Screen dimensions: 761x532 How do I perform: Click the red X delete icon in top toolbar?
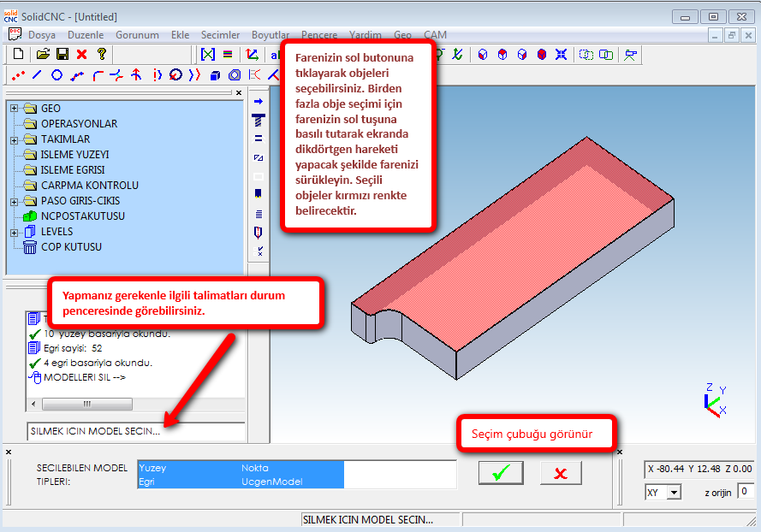(x=81, y=54)
